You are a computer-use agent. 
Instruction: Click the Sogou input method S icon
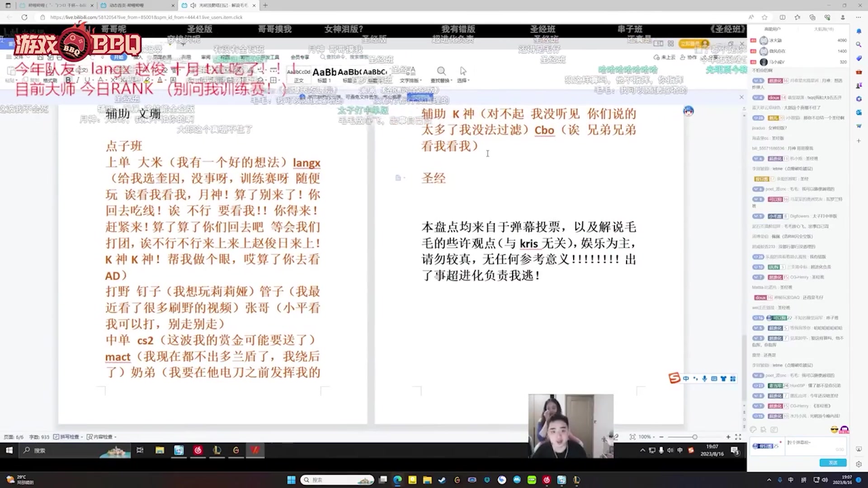[674, 378]
